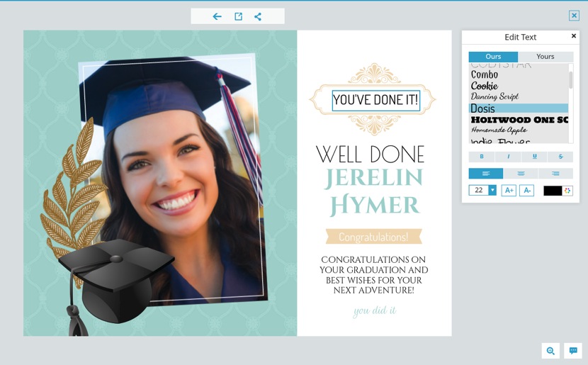Click the zoom magnifier icon at bottom right

pyautogui.click(x=550, y=351)
